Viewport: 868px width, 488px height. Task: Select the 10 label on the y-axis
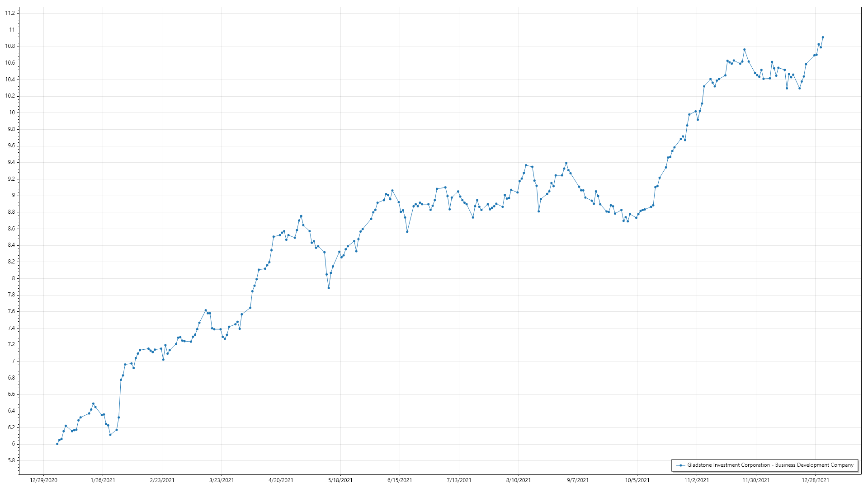coord(12,113)
